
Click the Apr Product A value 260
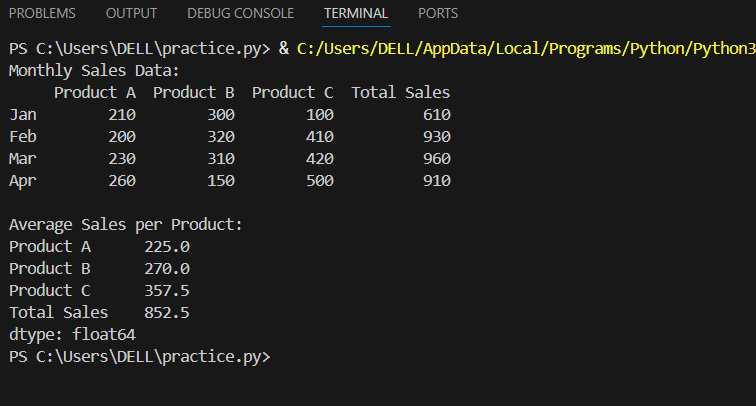[x=122, y=181]
